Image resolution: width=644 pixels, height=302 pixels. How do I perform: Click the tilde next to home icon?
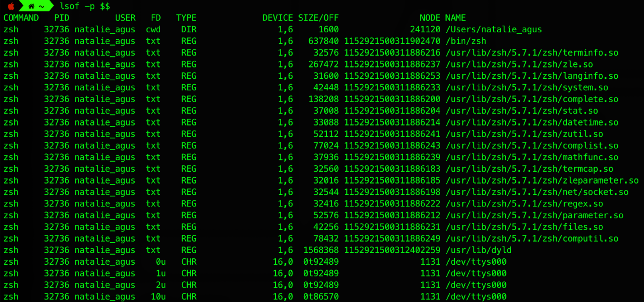coord(41,6)
